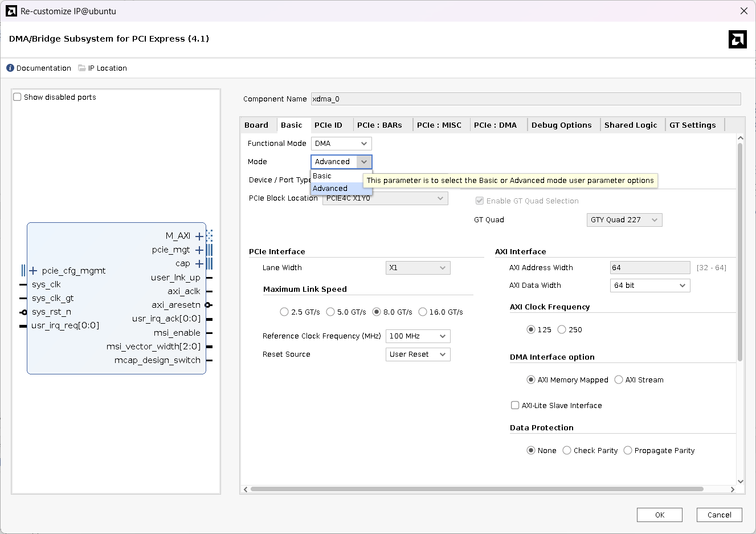Viewport: 756px width, 534px height.
Task: Expand the pcie_mgt port plus icon
Action: (199, 250)
